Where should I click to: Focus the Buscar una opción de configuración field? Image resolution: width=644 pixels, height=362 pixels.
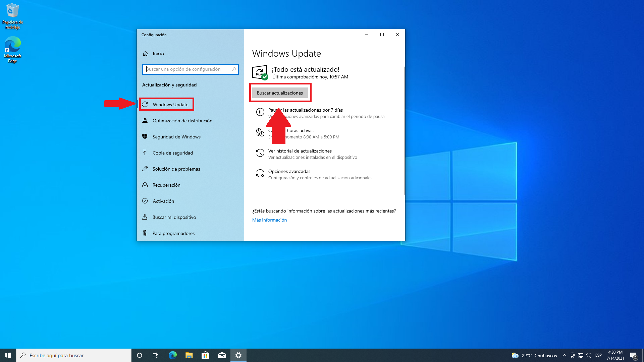pyautogui.click(x=188, y=69)
